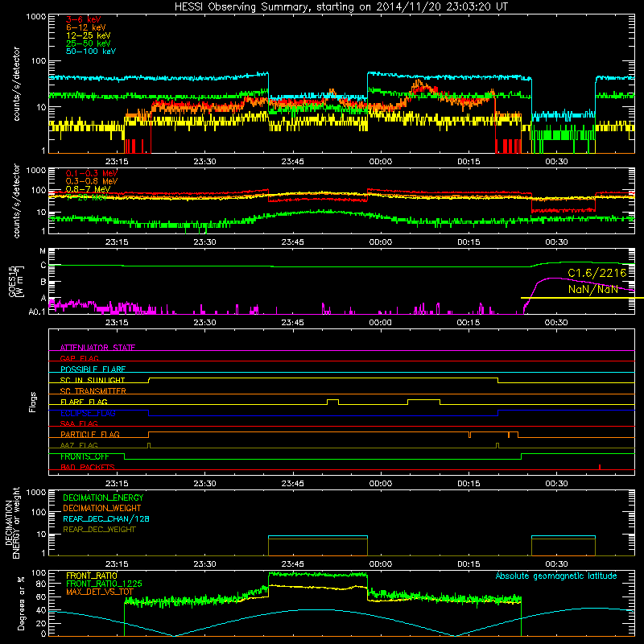This screenshot has height=644, width=644.
Task: Click the MAX_DET_VS_TOT legend label
Action: point(99,592)
